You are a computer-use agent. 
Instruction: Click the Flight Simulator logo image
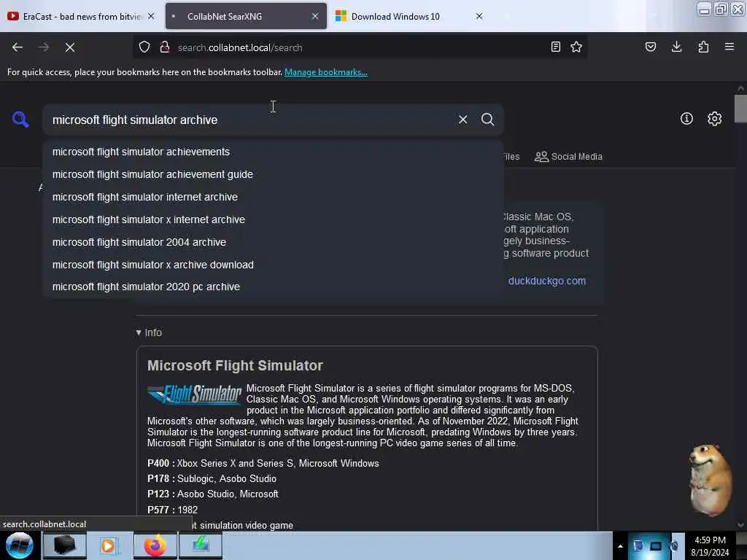195,394
